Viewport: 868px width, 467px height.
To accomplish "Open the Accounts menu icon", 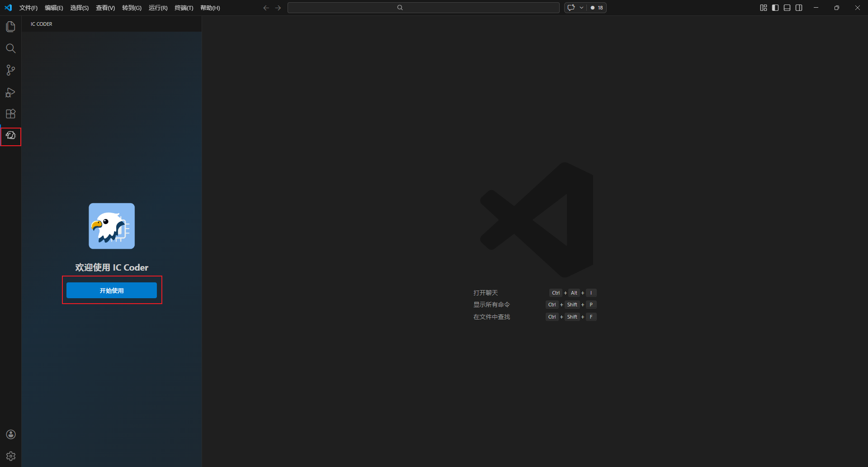I will 11,434.
